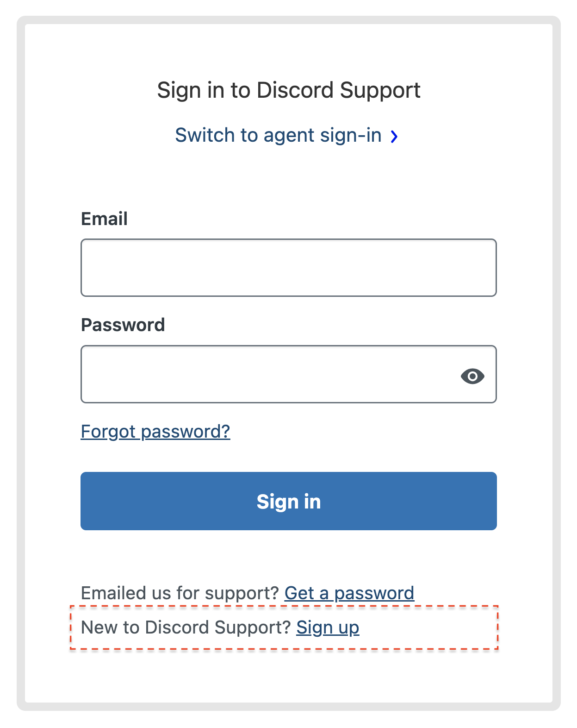Click the New to Discord Support? text
577x728 pixels.
[185, 628]
